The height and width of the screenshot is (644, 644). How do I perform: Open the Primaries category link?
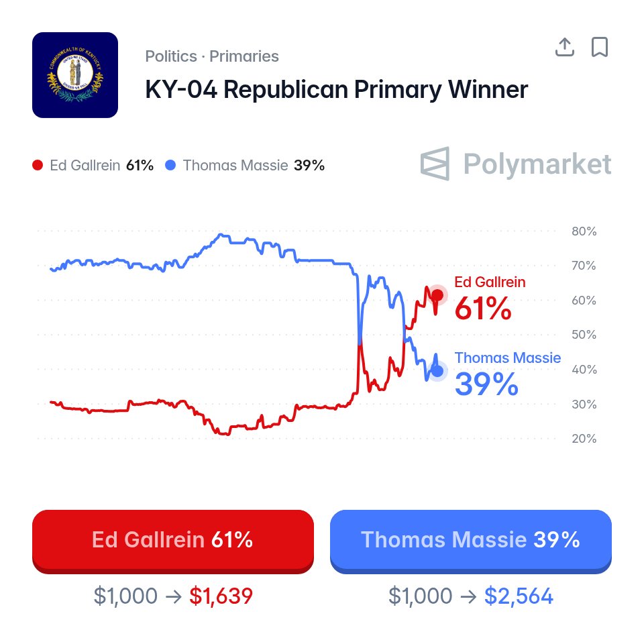click(x=244, y=56)
